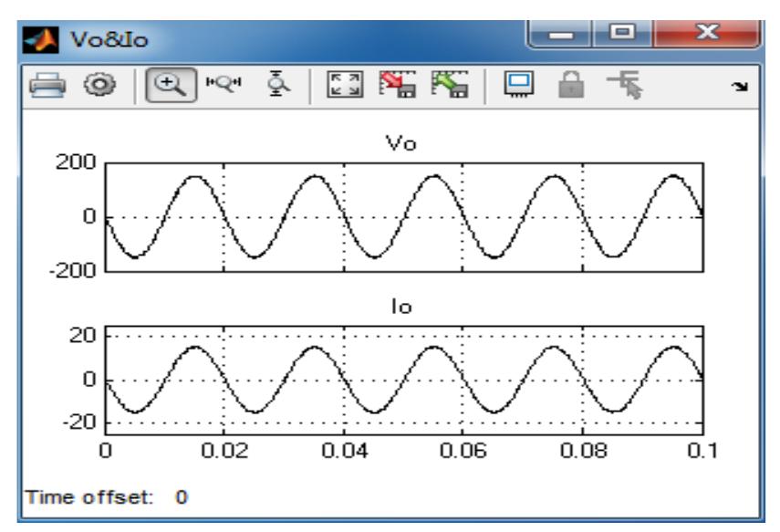This screenshot has width=780, height=532.
Task: Click the toolbar dock arrow
Action: coord(740,87)
